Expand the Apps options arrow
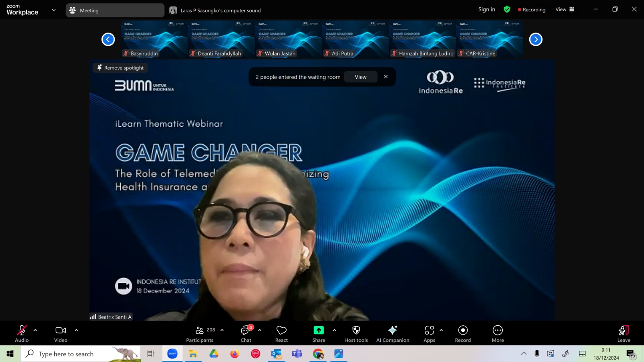644x362 pixels. [442, 330]
